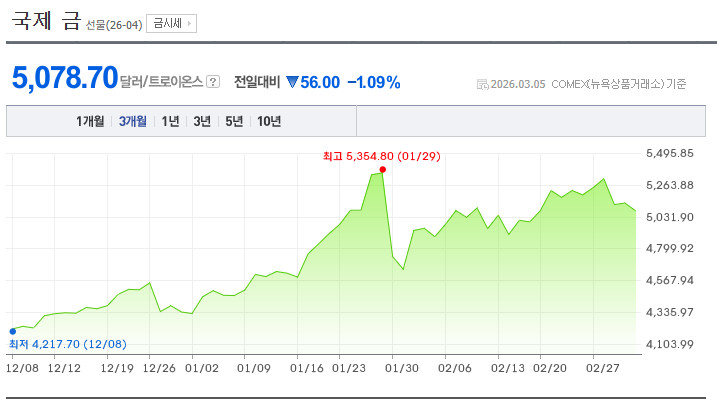Click the 국제 금 title heading
The height and width of the screenshot is (408, 717).
[x=45, y=22]
